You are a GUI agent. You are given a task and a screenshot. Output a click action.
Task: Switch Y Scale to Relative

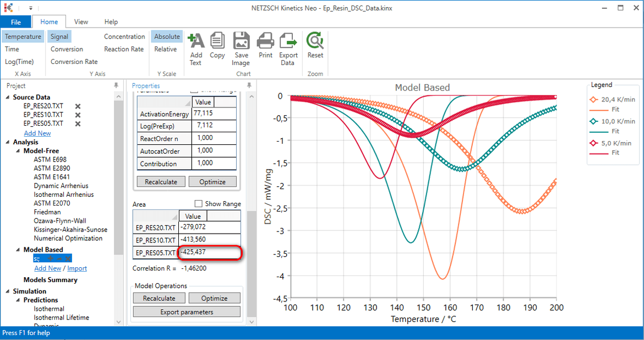pyautogui.click(x=166, y=48)
